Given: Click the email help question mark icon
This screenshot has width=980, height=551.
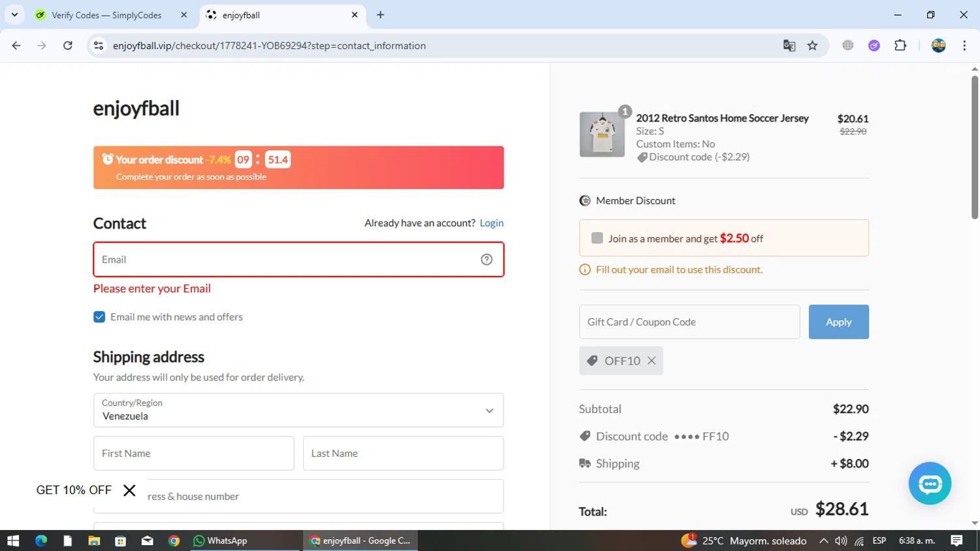Looking at the screenshot, I should (x=487, y=259).
